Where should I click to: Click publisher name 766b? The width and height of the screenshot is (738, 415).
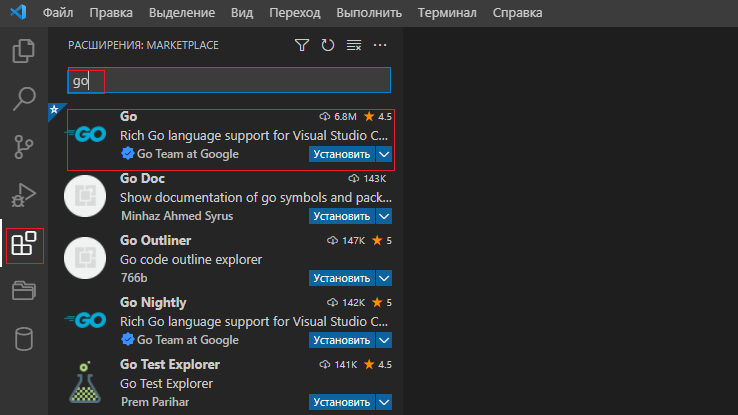(134, 278)
